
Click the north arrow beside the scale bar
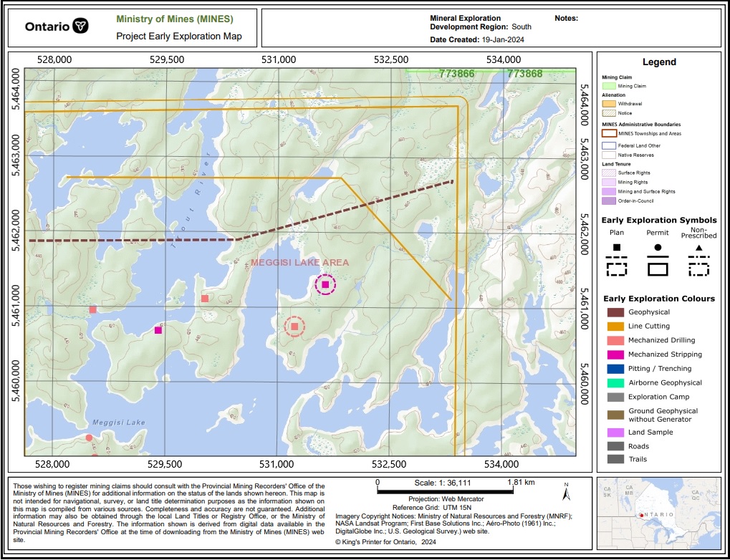(567, 492)
